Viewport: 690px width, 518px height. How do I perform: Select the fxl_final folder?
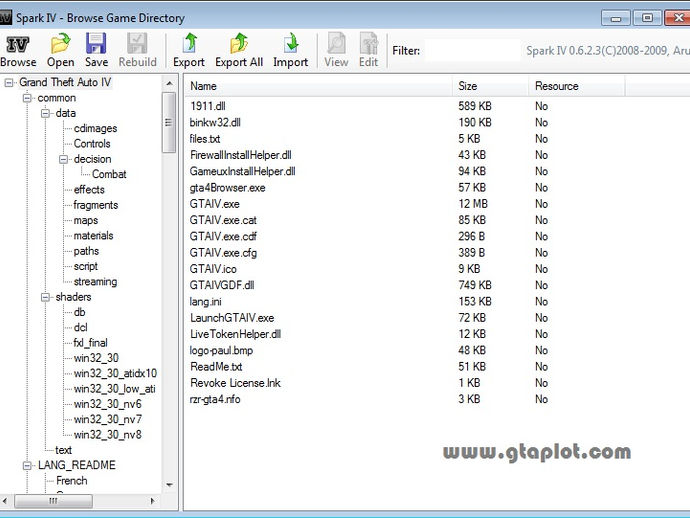click(91, 343)
